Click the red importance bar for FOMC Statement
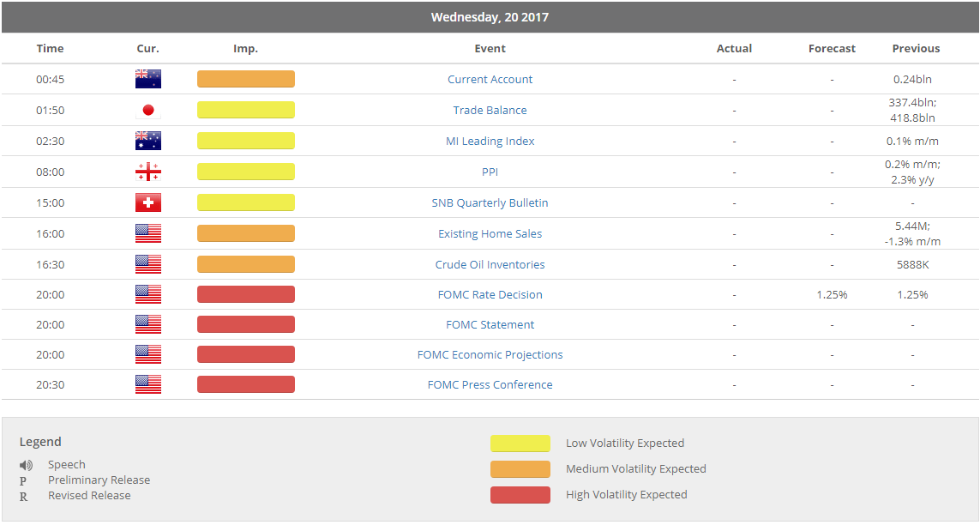Screen dimensions: 980x525 click(x=245, y=324)
